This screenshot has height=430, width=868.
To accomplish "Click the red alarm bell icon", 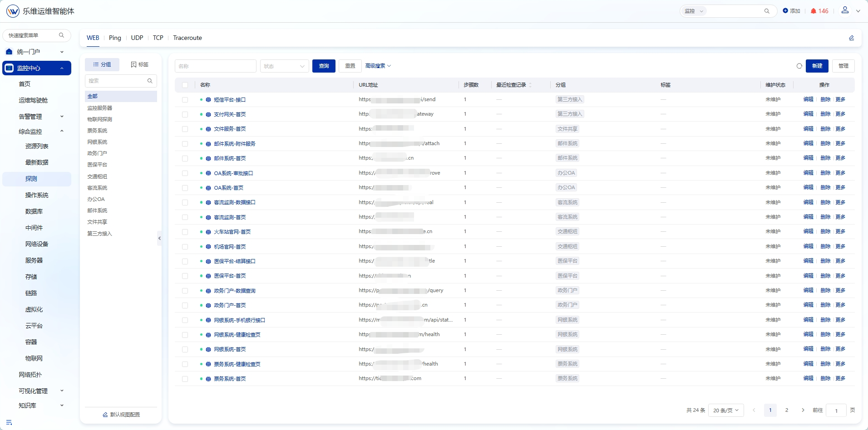I will [814, 11].
